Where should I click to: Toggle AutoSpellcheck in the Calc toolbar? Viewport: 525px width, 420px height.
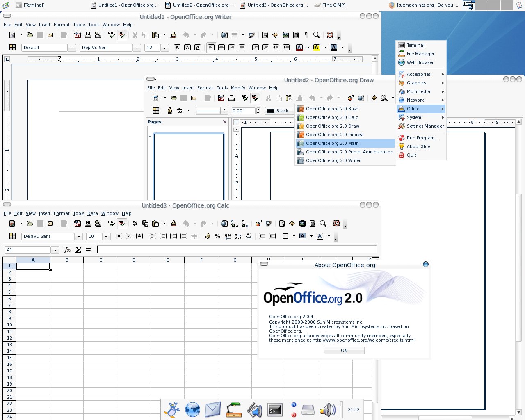click(121, 224)
